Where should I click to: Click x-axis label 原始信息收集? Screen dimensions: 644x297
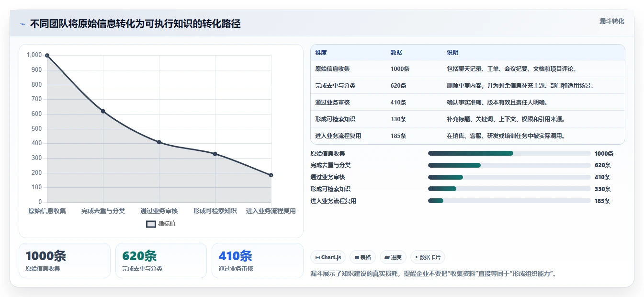47,211
